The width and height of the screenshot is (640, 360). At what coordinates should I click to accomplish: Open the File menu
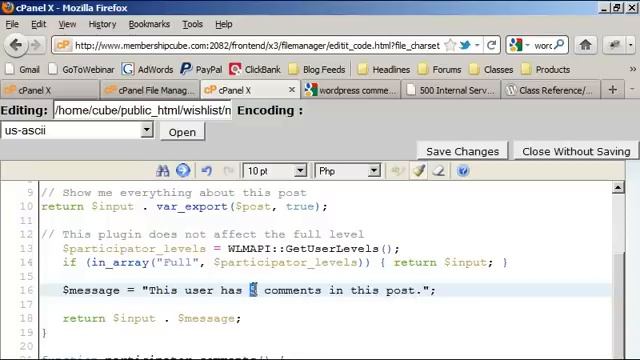[12, 24]
